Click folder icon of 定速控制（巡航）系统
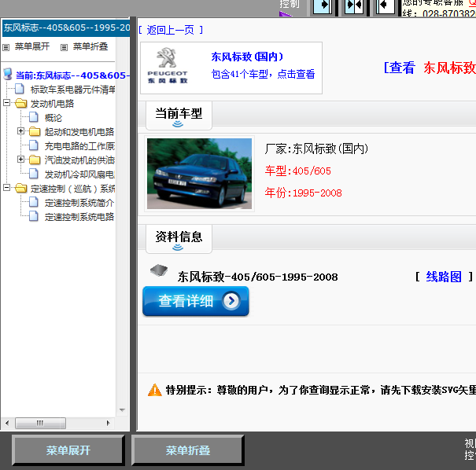Image resolution: width=476 pixels, height=470 pixels. click(21, 188)
